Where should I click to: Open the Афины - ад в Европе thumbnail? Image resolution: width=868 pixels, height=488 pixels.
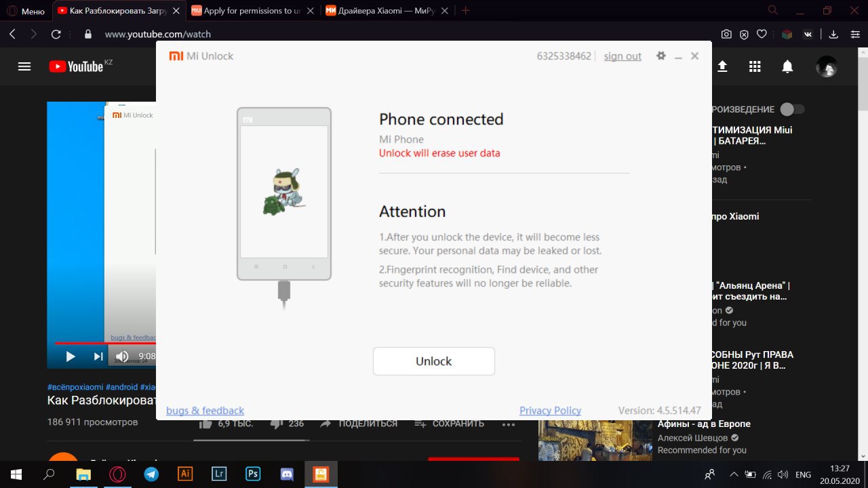click(x=595, y=441)
